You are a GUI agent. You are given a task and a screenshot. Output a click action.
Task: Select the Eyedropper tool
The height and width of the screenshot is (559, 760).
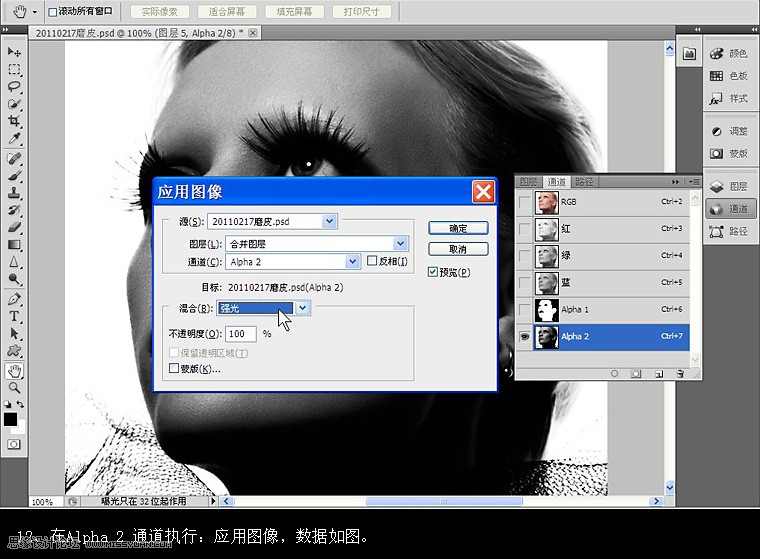[14, 139]
